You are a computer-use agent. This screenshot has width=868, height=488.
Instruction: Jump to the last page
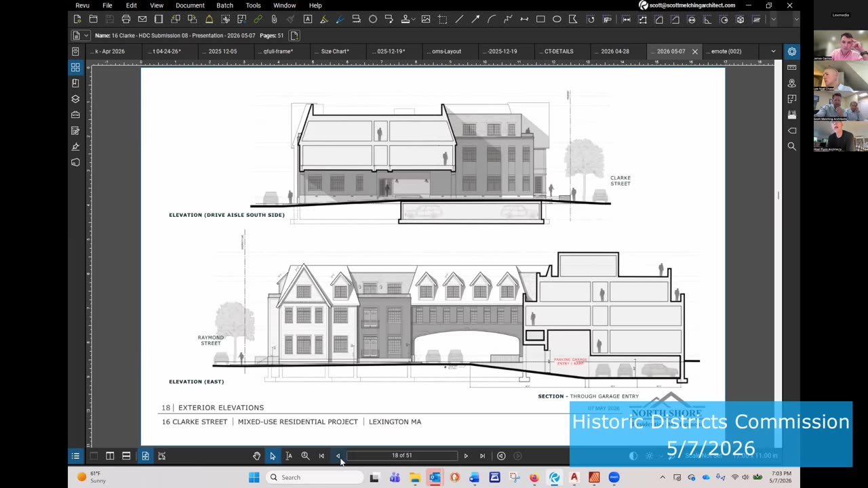tap(482, 456)
